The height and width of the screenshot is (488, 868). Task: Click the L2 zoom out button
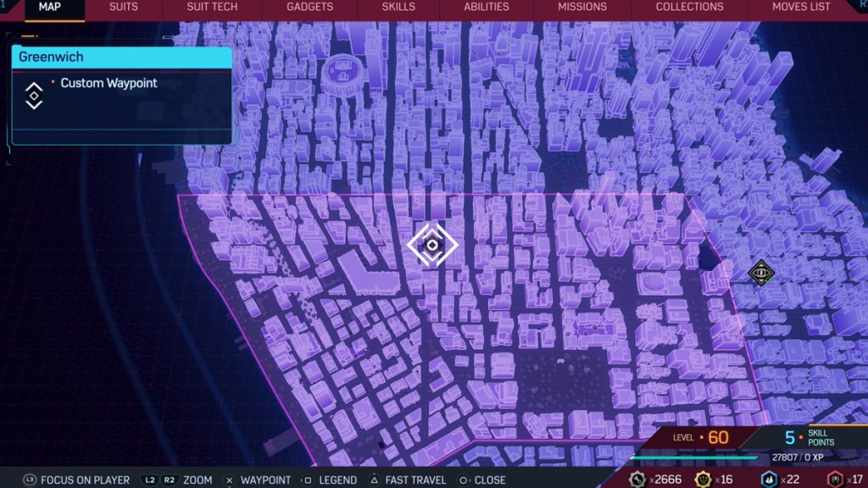149,480
